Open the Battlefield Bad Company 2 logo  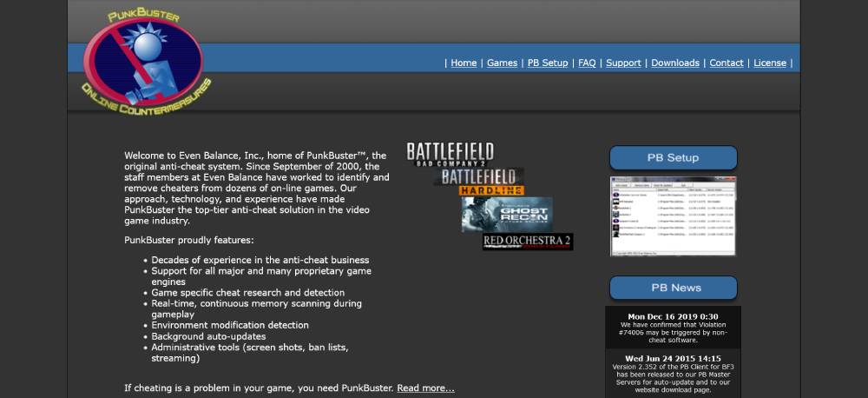pos(450,155)
